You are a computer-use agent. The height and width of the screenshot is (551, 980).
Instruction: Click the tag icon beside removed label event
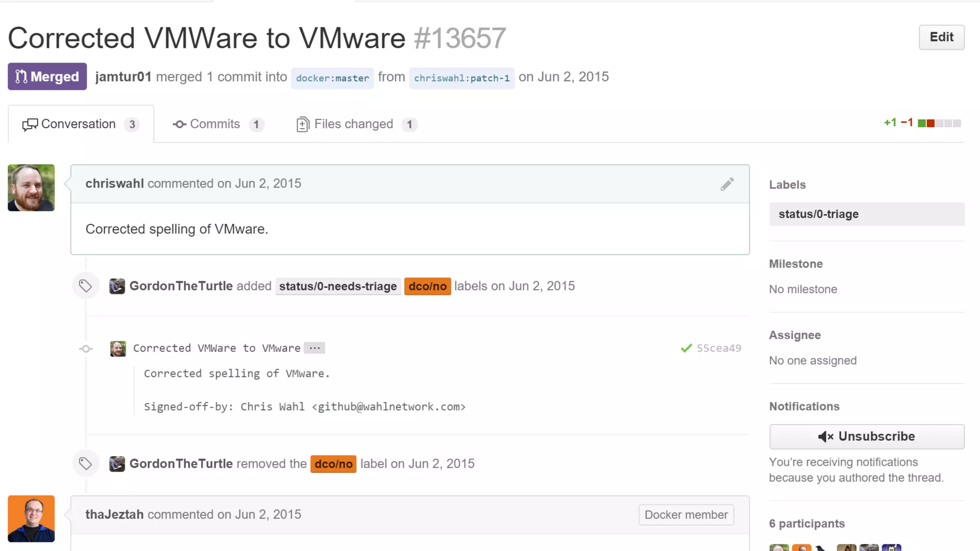click(86, 463)
